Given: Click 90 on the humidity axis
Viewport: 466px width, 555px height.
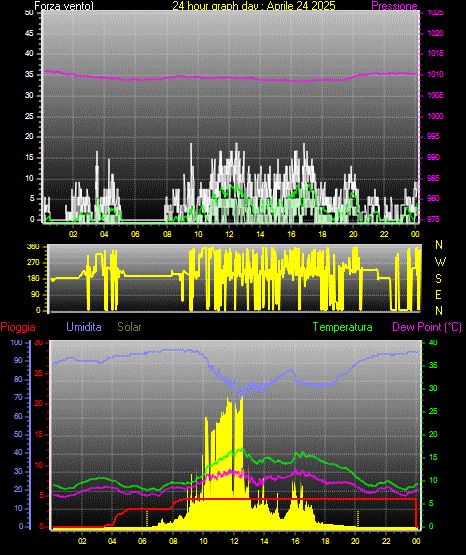Looking at the screenshot, I should [x=18, y=360].
